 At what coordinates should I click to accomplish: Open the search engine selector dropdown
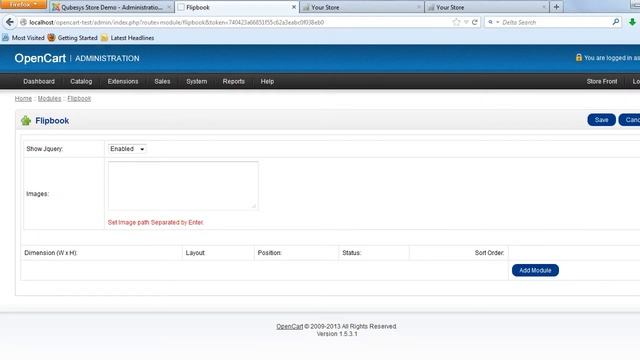click(493, 22)
